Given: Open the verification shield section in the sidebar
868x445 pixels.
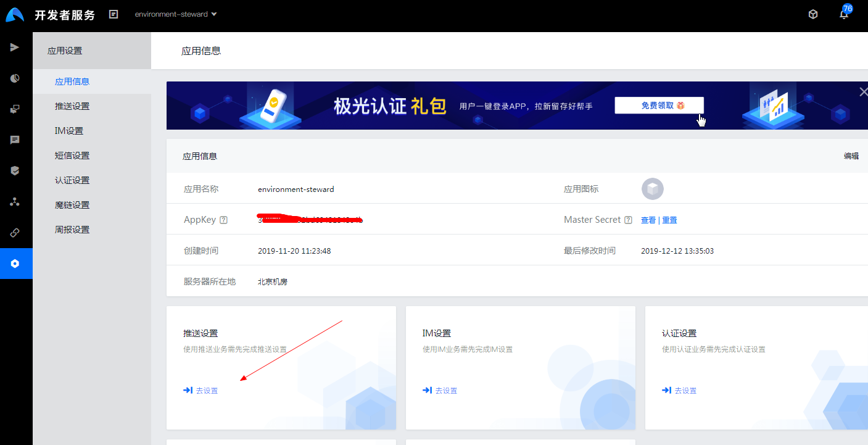Looking at the screenshot, I should coord(15,171).
